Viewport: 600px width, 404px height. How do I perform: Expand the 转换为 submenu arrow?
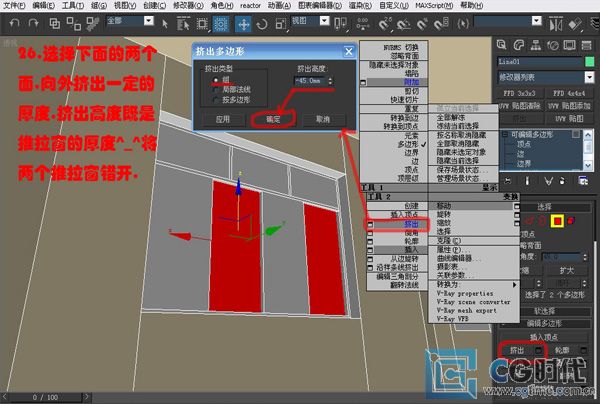[x=515, y=285]
